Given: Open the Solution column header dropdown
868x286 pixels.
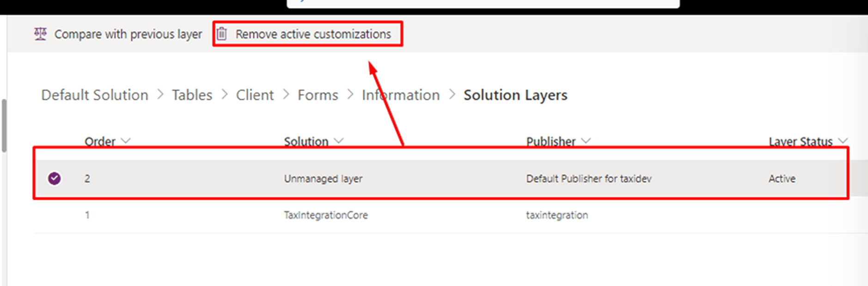Looking at the screenshot, I should 339,141.
